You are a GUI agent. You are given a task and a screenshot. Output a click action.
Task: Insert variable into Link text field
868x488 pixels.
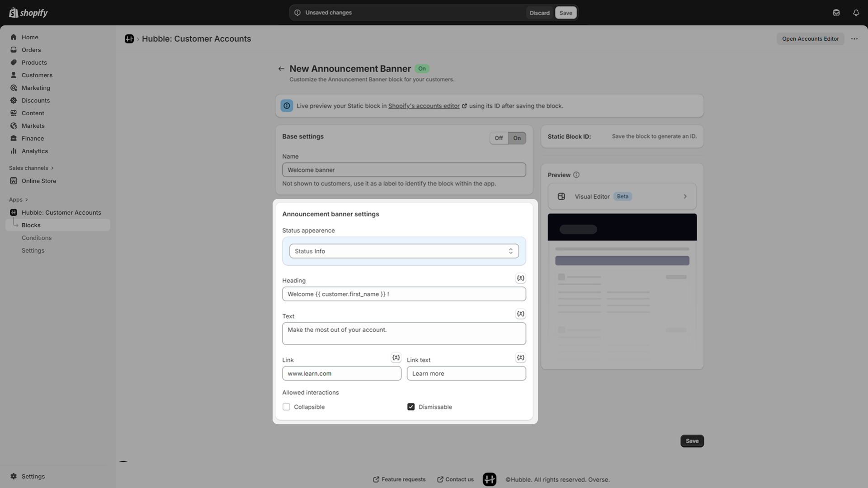[520, 358]
